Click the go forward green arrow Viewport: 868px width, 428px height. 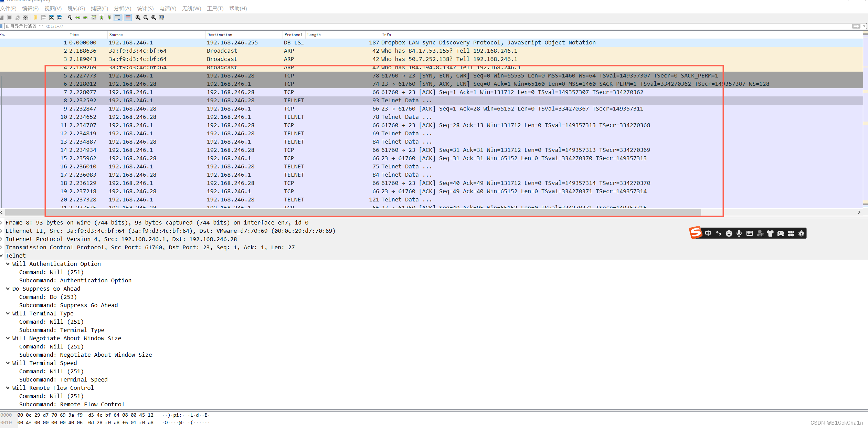(86, 18)
